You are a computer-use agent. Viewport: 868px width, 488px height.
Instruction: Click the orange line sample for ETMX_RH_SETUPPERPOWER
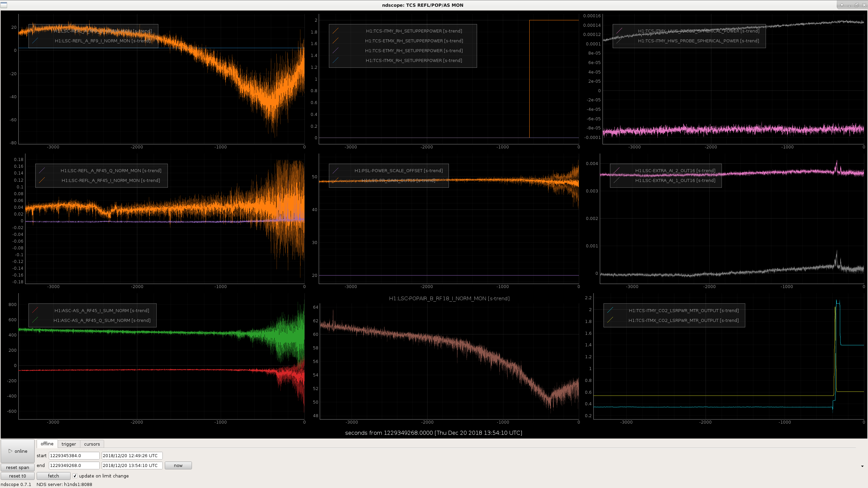tap(335, 41)
